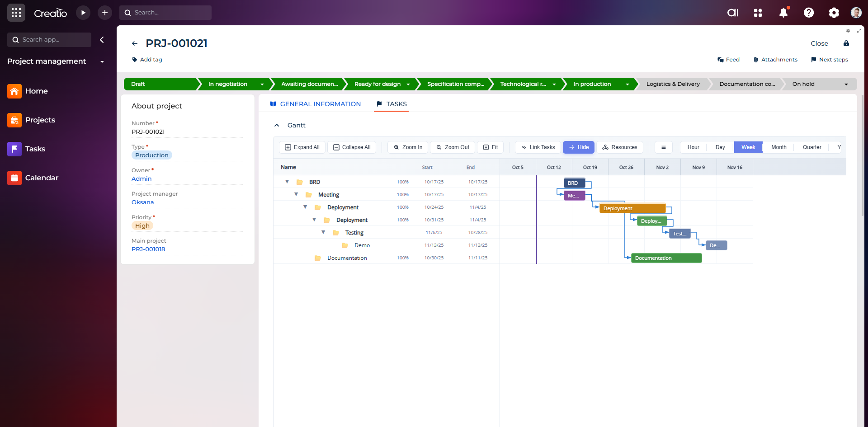The width and height of the screenshot is (868, 427).
Task: Open the On hold stage dropdown
Action: [846, 84]
